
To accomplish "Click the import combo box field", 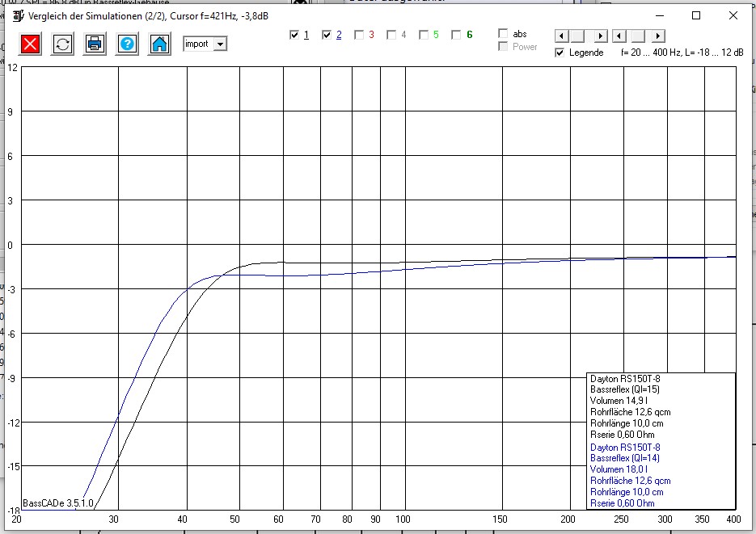I will point(205,44).
